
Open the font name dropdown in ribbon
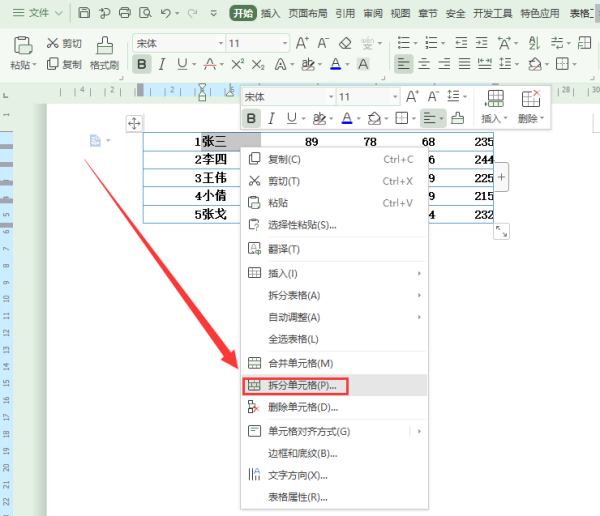[x=221, y=43]
